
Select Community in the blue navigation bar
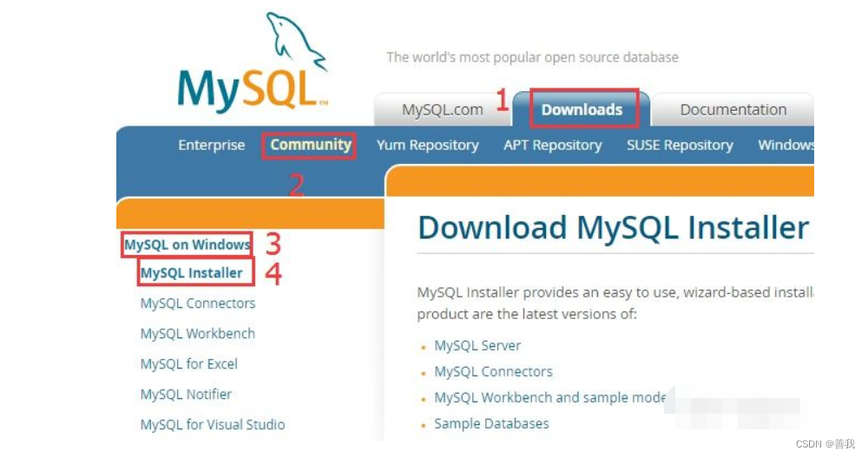(x=311, y=145)
